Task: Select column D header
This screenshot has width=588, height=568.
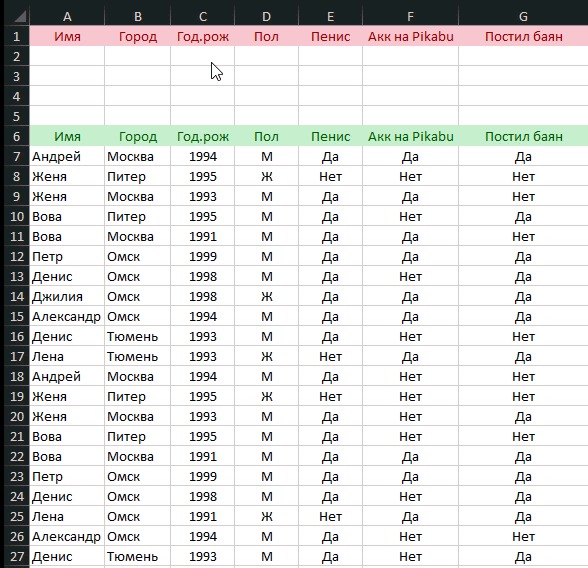Action: pyautogui.click(x=266, y=16)
